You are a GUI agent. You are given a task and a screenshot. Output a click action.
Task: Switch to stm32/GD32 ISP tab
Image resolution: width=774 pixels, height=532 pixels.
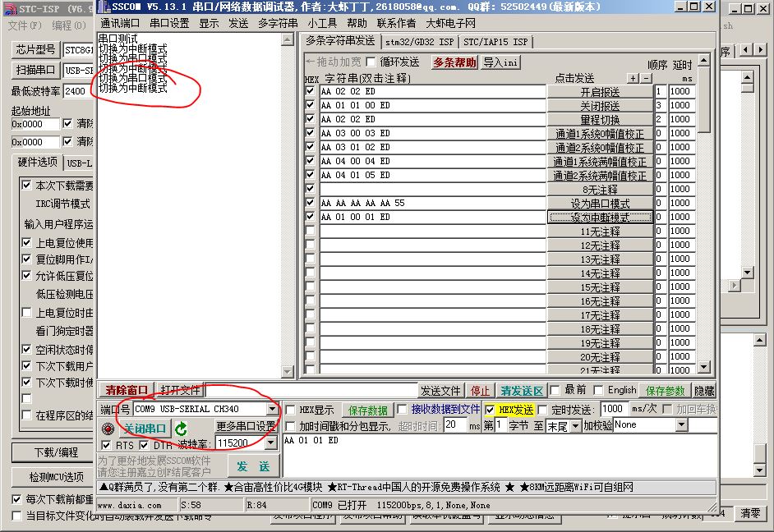tap(419, 42)
